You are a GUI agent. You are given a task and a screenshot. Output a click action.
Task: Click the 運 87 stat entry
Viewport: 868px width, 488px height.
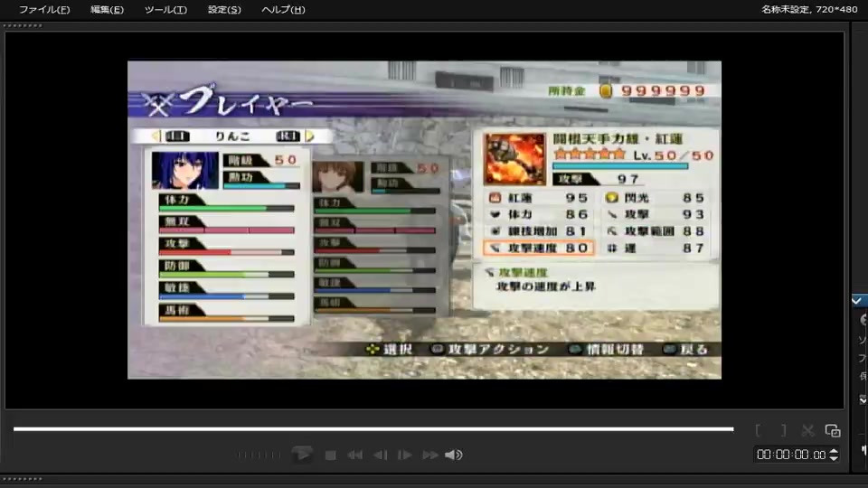[x=656, y=249]
